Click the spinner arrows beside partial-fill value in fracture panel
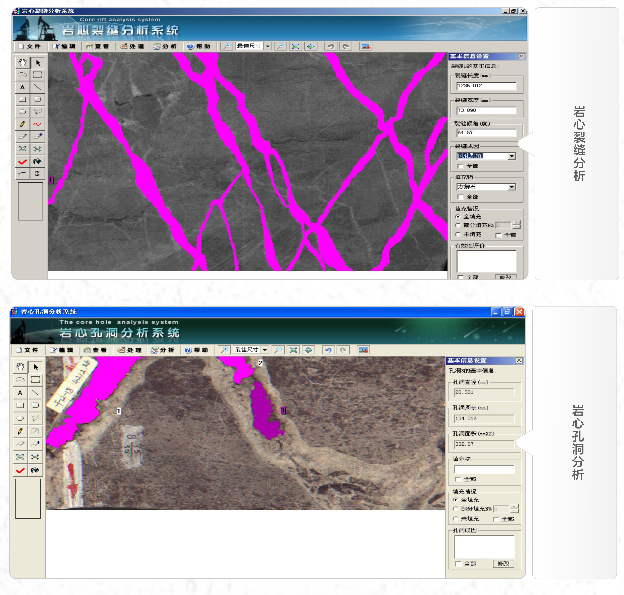 click(516, 225)
